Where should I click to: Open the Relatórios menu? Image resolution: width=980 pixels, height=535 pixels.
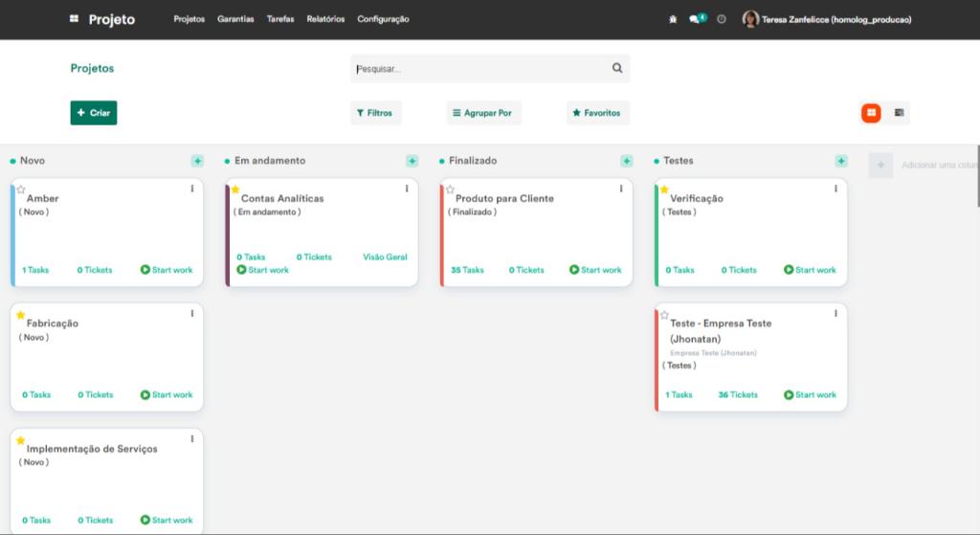click(325, 19)
